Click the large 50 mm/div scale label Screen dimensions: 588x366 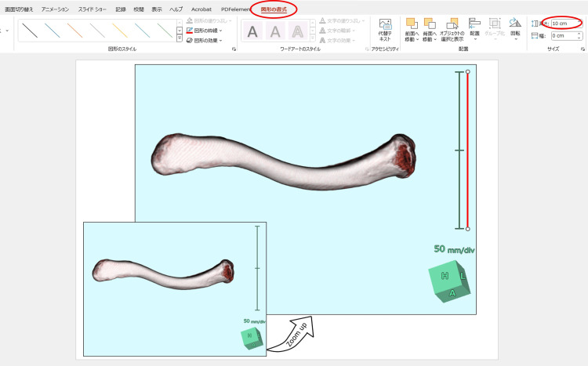(454, 249)
